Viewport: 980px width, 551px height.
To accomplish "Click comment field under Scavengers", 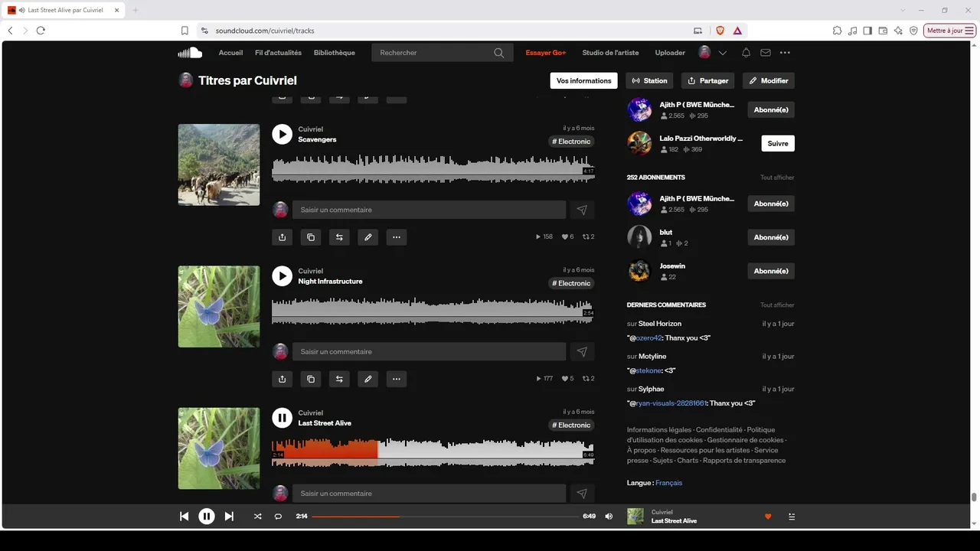I will [429, 210].
